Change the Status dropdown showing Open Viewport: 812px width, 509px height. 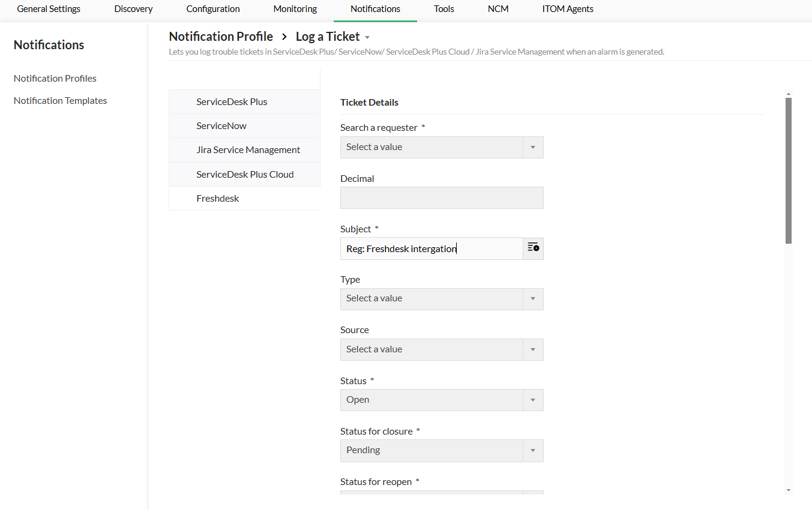pyautogui.click(x=442, y=400)
